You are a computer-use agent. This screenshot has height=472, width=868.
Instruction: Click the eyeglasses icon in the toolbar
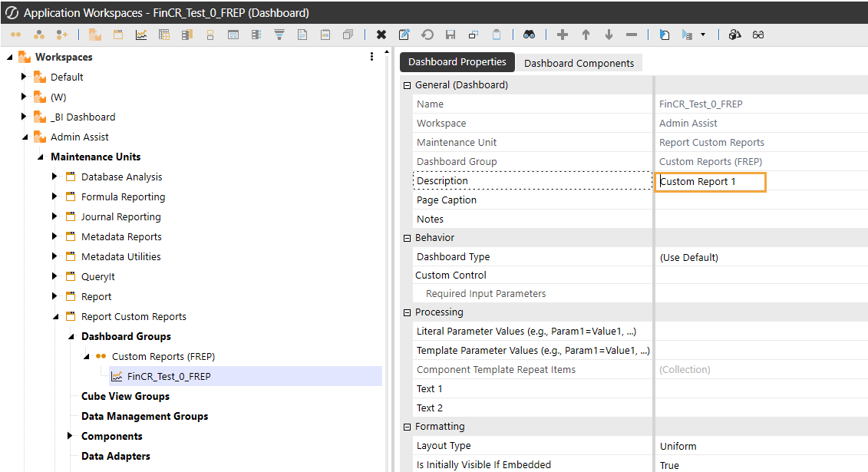[758, 35]
